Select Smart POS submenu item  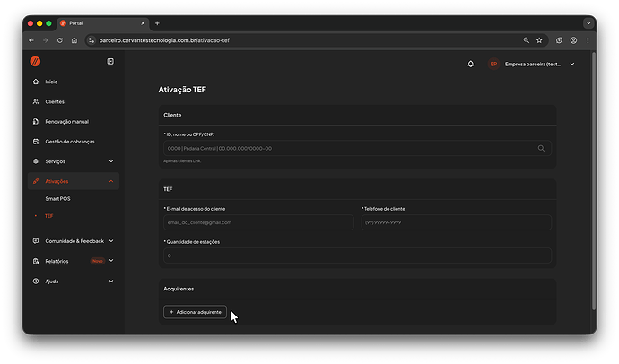pyautogui.click(x=57, y=199)
